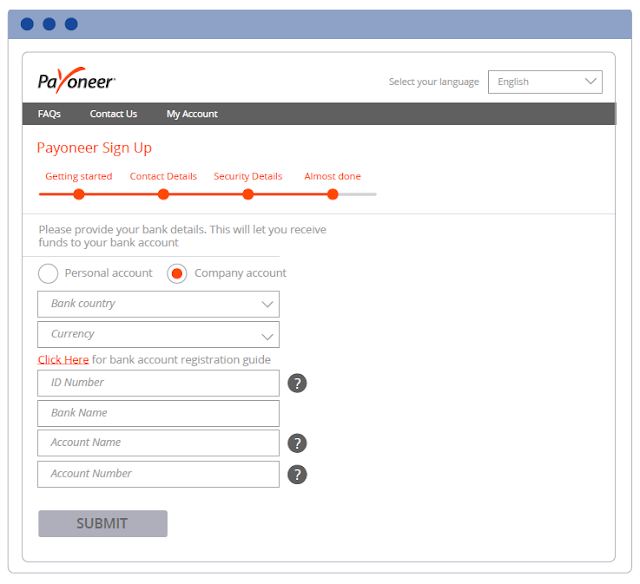Open the language dropdown showing English
The height and width of the screenshot is (584, 640).
545,82
